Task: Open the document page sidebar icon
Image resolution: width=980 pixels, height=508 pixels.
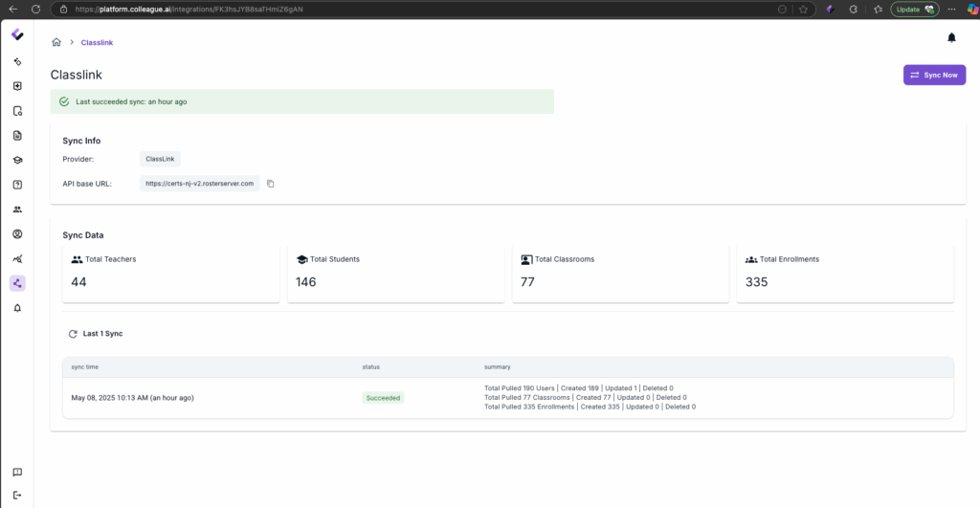Action: [x=17, y=135]
